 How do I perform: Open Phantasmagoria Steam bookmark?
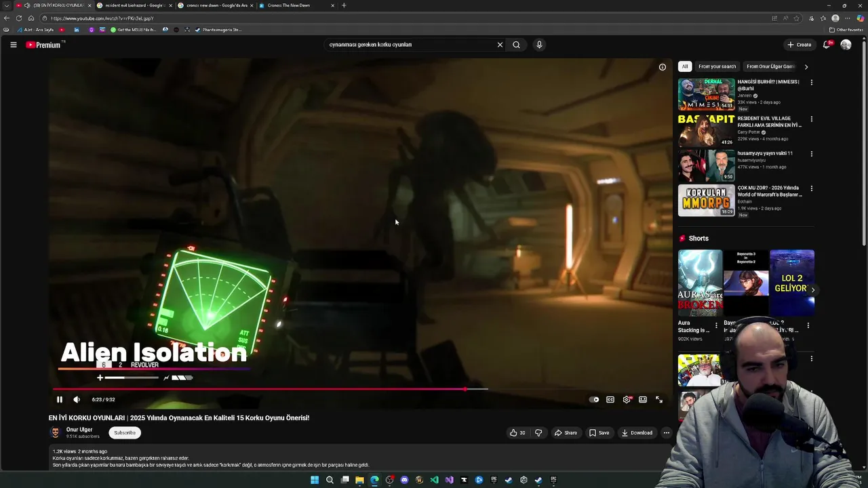(218, 30)
